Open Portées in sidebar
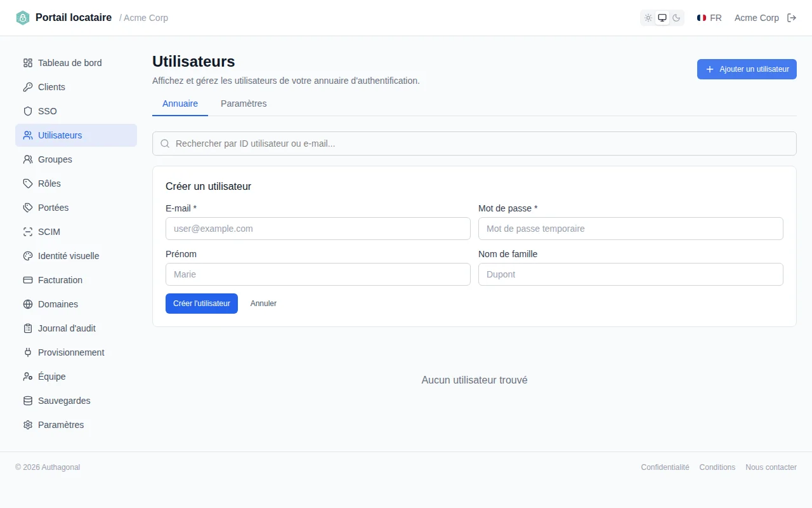812x508 pixels. click(x=76, y=208)
